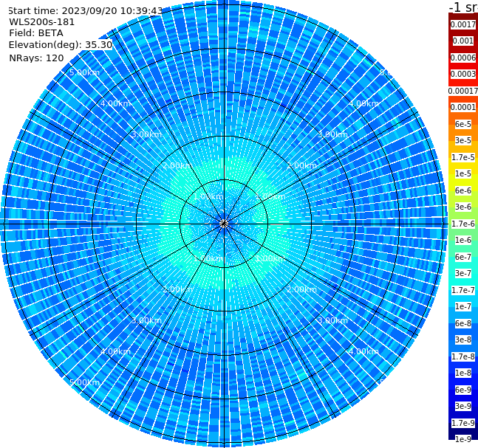Screen dimensions: 478x448
Task: Click the Start time 2023/09/20 10:39:43 text
Action: point(85,10)
